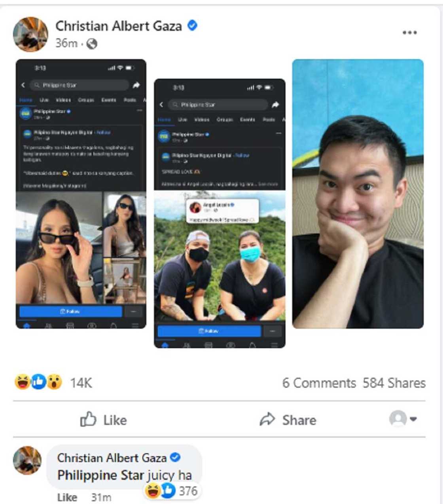Like the Philippine Star juicy comment
The height and width of the screenshot is (504, 443).
point(67,497)
